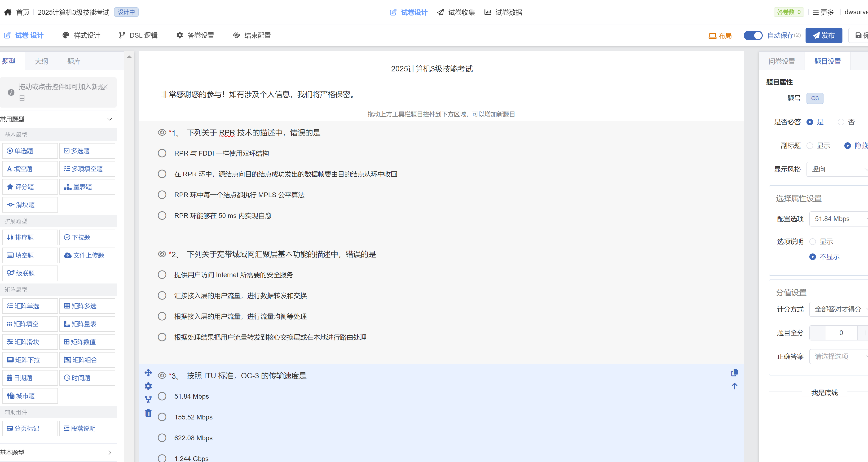Select option RPR 环能够在 50 ms 内实现自愈
This screenshot has height=462, width=868.
[162, 215]
